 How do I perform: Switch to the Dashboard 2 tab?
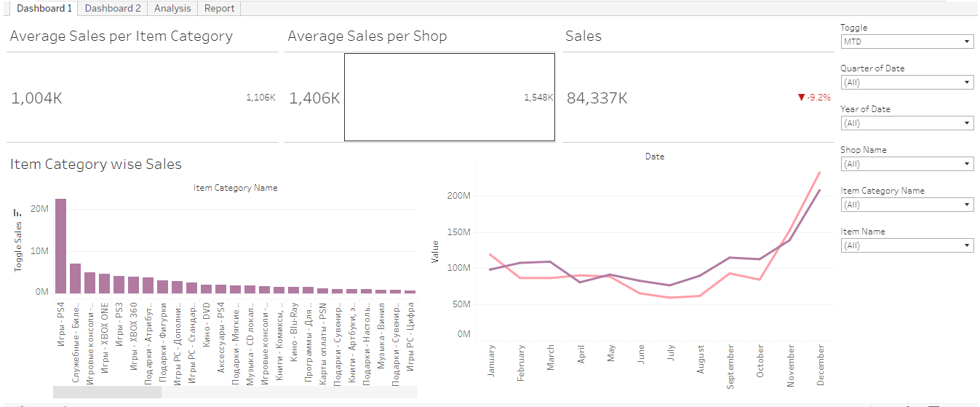pos(113,8)
